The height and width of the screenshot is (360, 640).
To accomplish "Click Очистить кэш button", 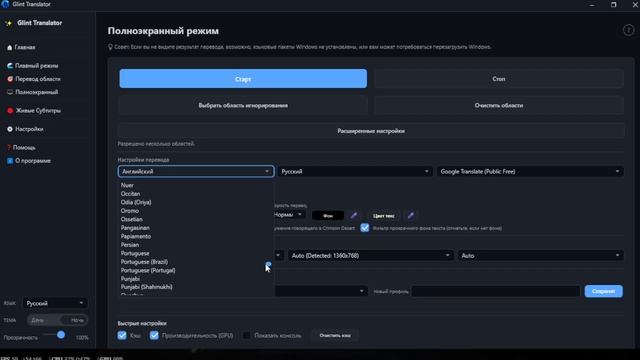I will [335, 336].
